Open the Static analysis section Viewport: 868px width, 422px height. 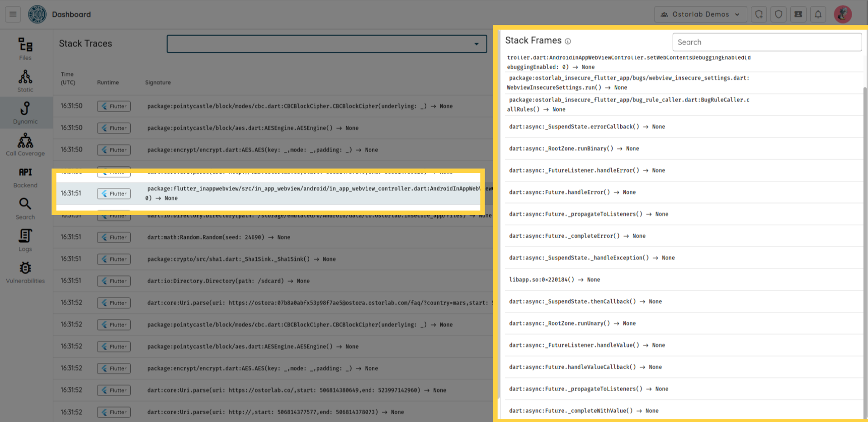[25, 81]
